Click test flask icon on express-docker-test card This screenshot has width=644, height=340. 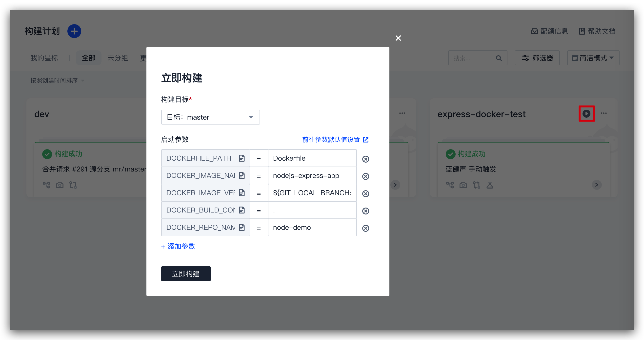[489, 185]
